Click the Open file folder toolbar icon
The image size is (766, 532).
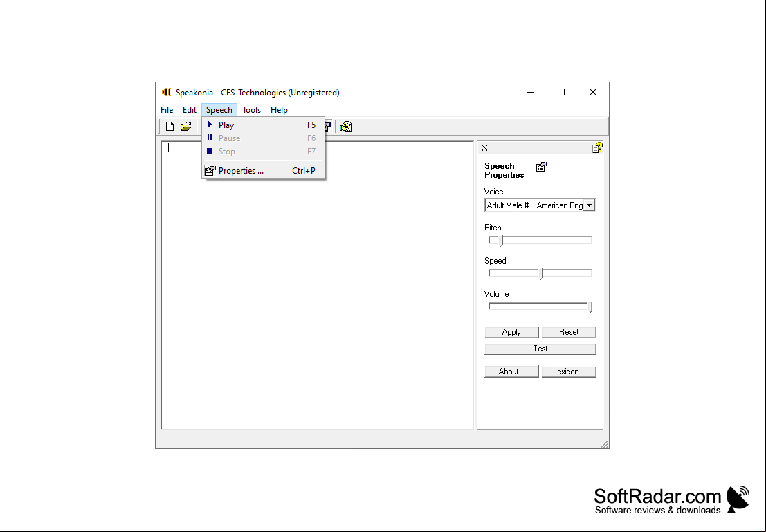pos(185,127)
